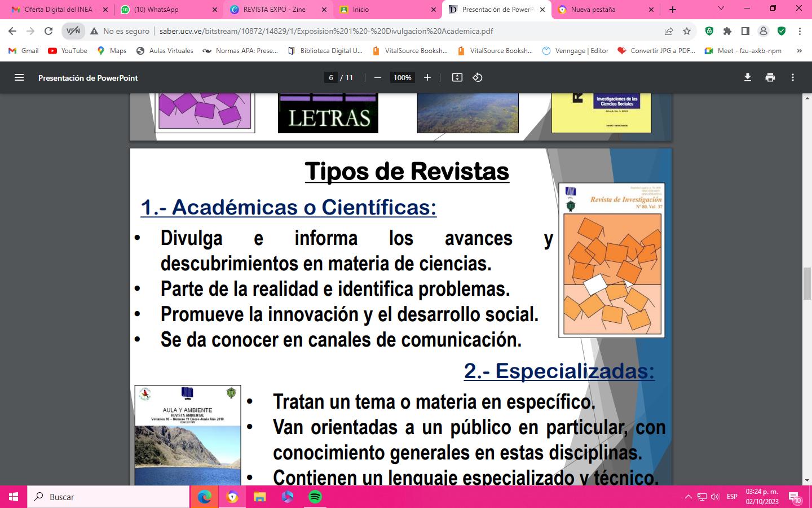This screenshot has height=508, width=812.
Task: Open the green checkmark shield extension
Action: (782, 32)
